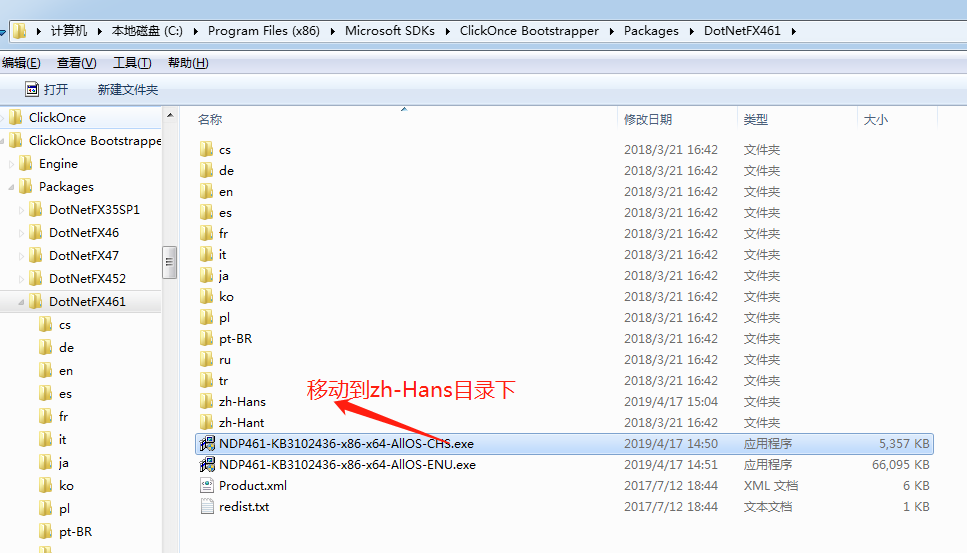Open the 工具(T) menu
Viewport: 967px width, 553px height.
pyautogui.click(x=132, y=63)
